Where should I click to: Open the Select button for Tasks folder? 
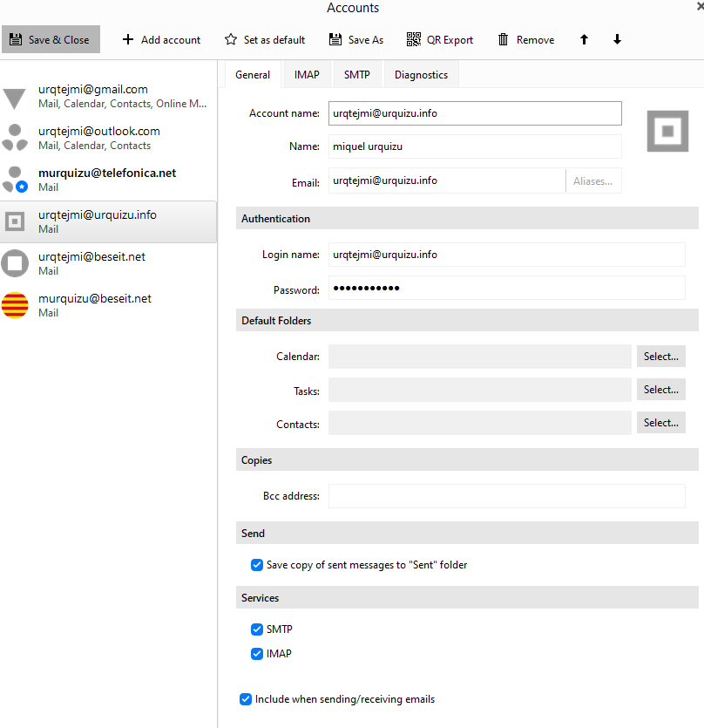(x=660, y=390)
